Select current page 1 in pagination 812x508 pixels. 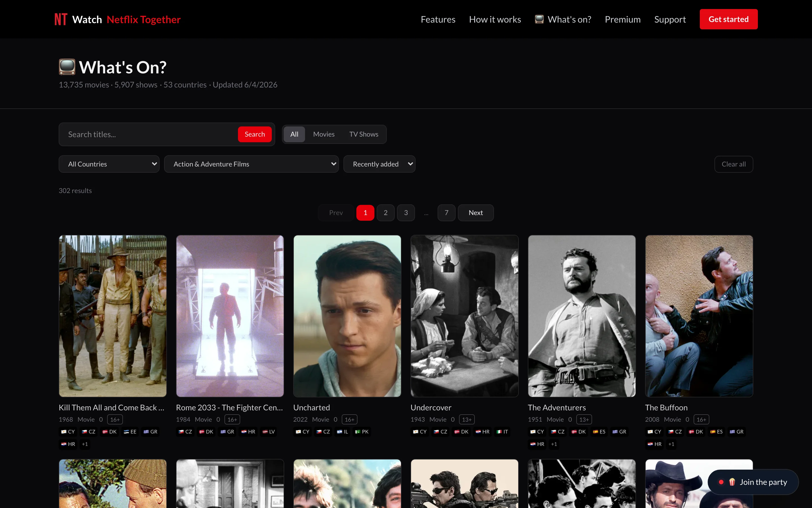pos(365,213)
